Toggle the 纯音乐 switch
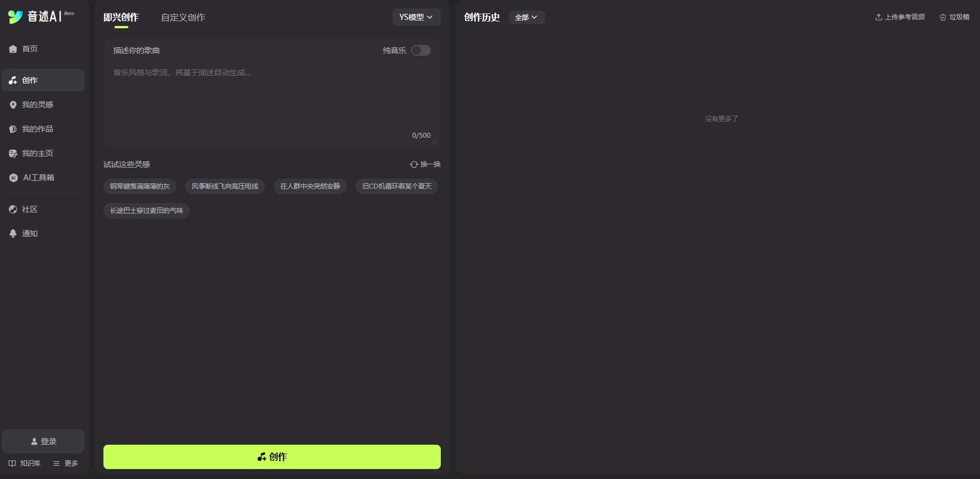This screenshot has height=479, width=980. (x=421, y=50)
